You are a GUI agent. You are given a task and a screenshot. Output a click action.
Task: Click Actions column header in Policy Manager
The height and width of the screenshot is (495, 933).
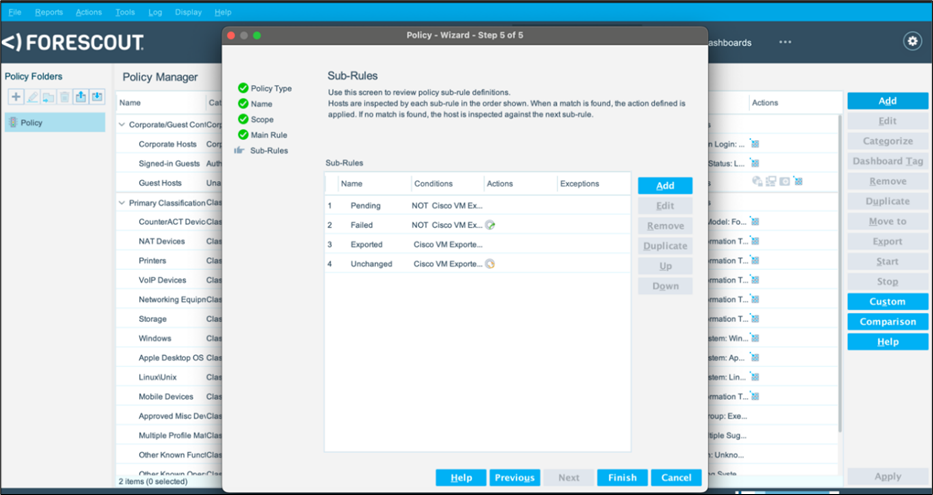click(x=765, y=102)
